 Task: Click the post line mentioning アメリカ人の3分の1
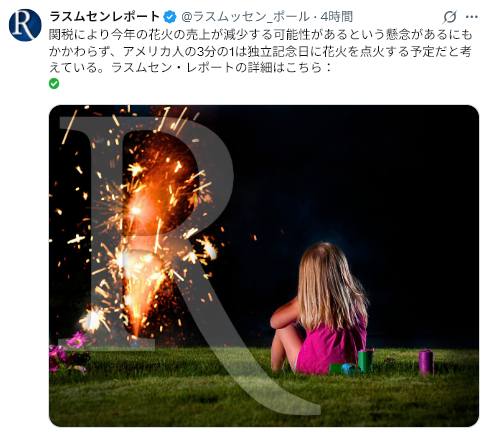click(261, 51)
